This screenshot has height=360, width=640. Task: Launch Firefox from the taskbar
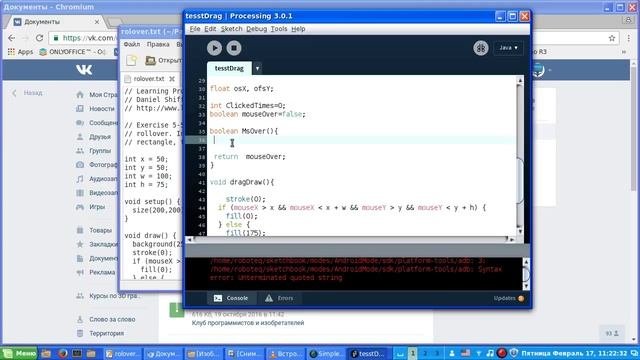click(62, 353)
